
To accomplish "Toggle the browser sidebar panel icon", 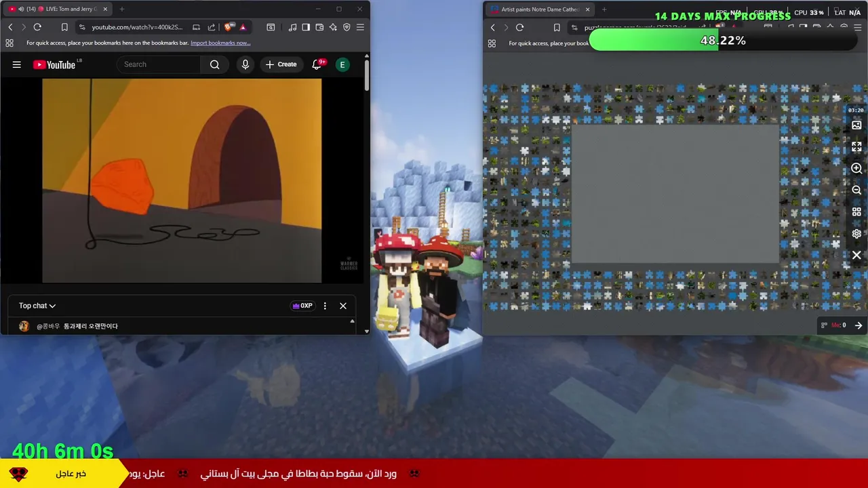I will 306,27.
